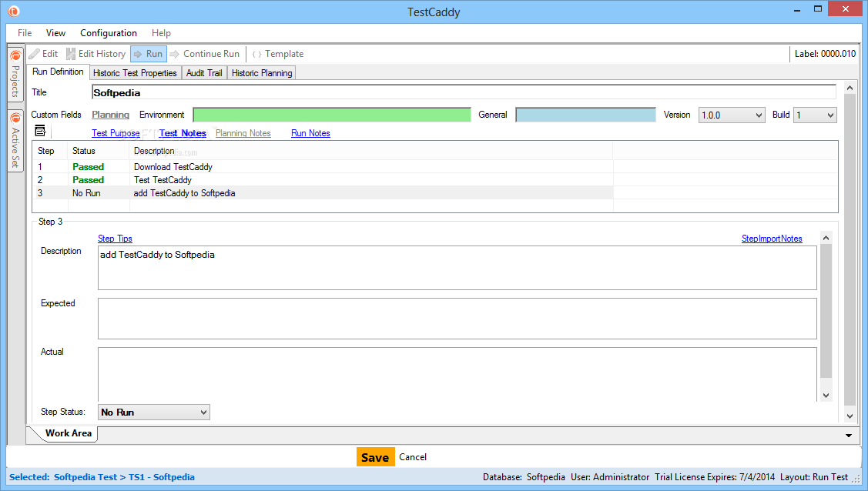Click the Run arrow toolbar button

[149, 54]
